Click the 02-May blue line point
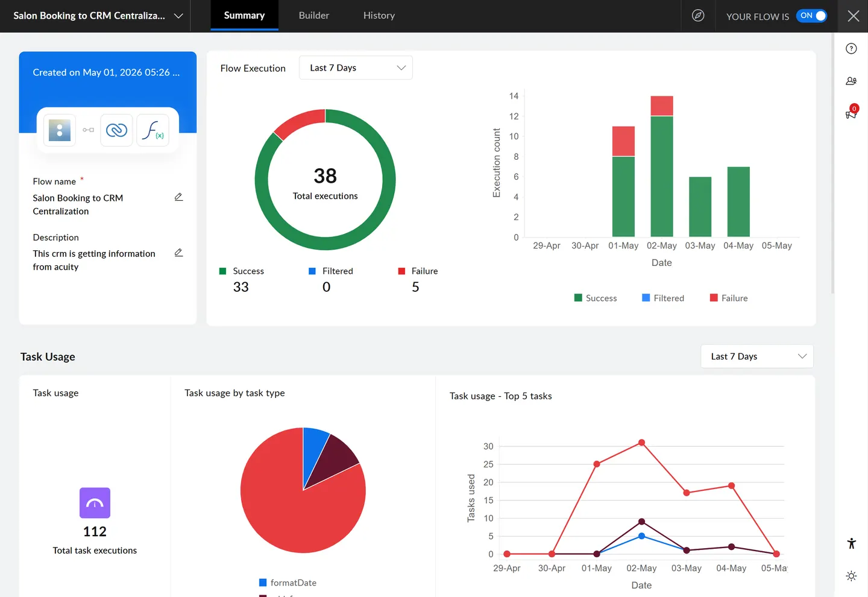 pos(641,536)
